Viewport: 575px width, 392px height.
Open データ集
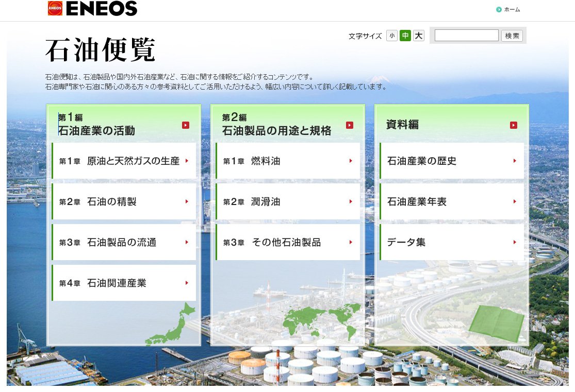(452, 242)
